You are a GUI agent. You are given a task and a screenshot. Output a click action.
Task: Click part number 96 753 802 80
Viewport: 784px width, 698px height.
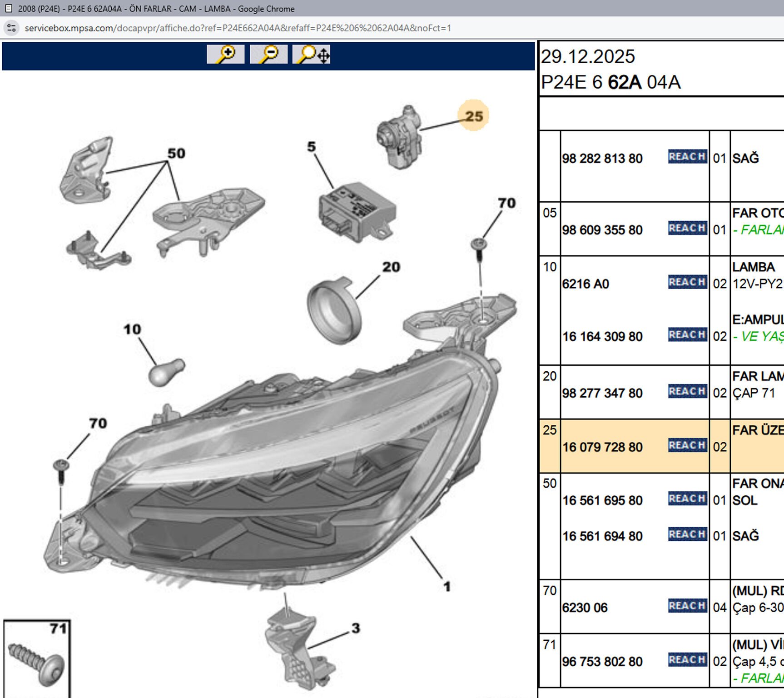[x=602, y=662]
